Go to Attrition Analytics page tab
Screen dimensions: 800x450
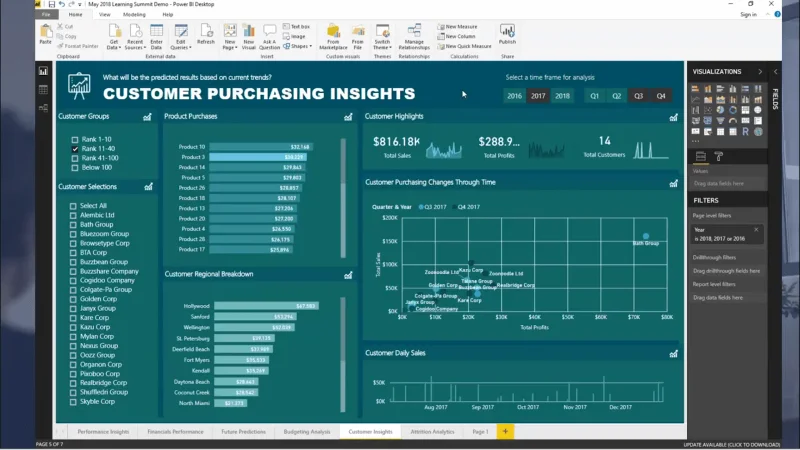pyautogui.click(x=432, y=432)
